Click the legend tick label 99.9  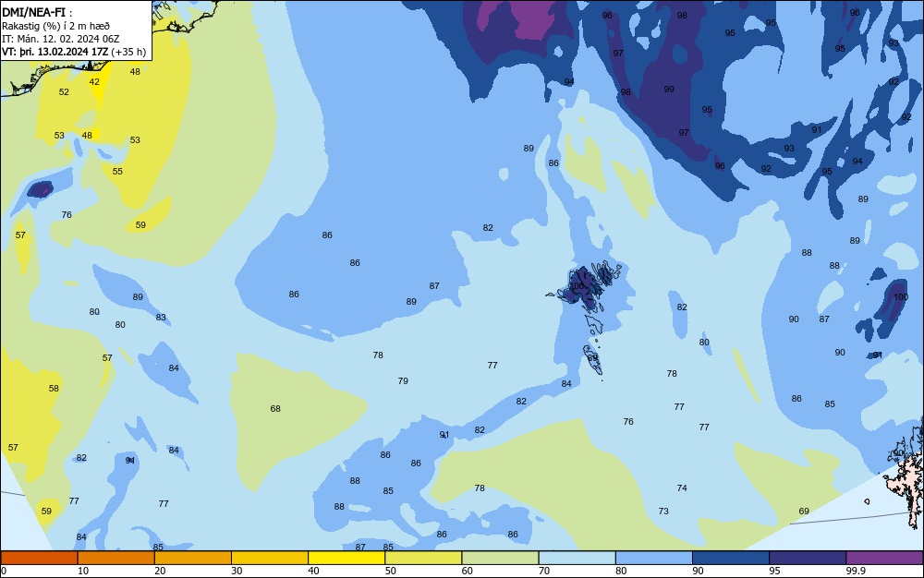[855, 571]
